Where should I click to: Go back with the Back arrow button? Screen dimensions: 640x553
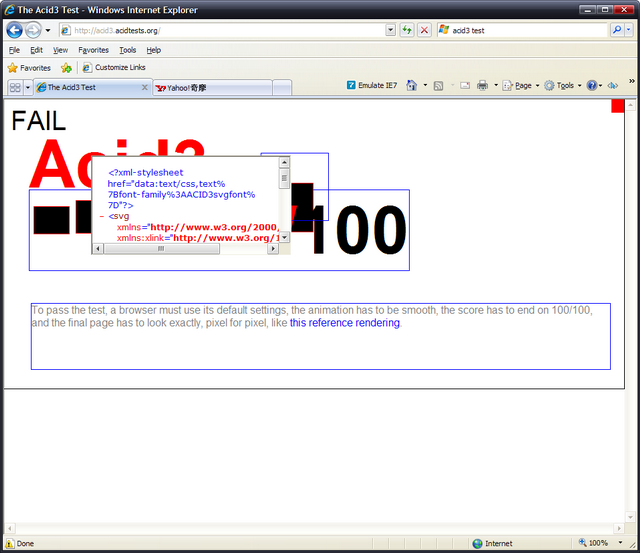(x=14, y=30)
